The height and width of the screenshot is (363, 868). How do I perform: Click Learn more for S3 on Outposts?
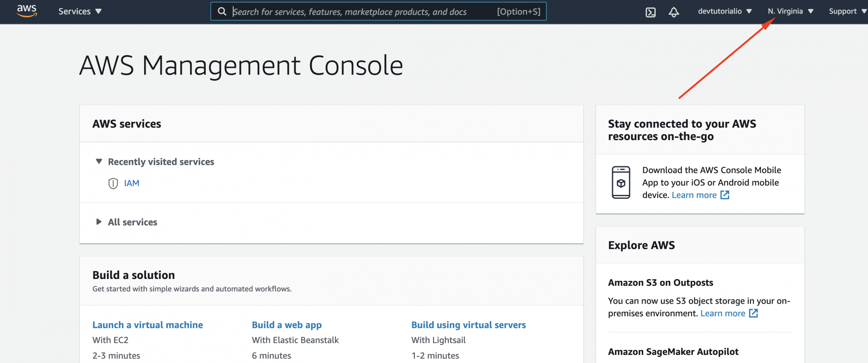click(723, 313)
